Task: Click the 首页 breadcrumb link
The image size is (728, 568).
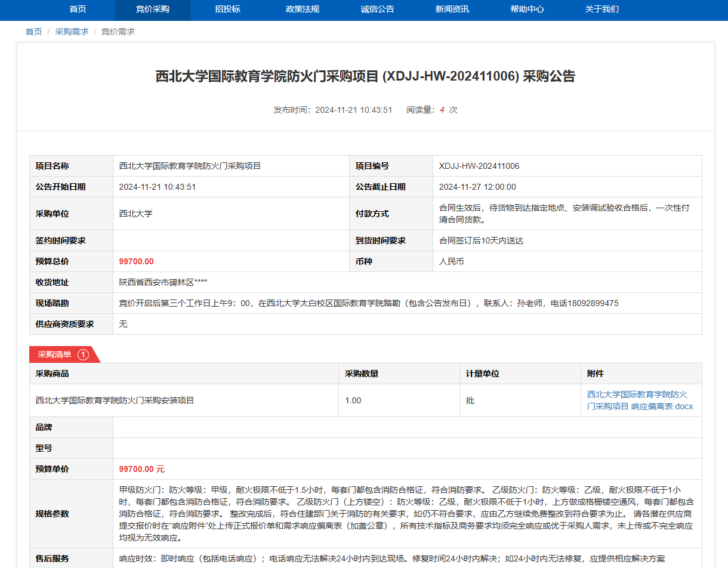Action: [33, 32]
